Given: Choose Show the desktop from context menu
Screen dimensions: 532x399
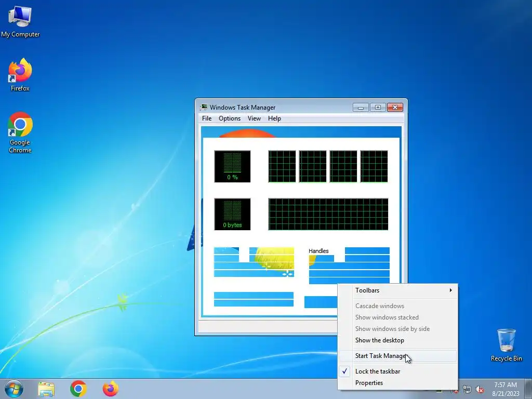Looking at the screenshot, I should click(397, 340).
